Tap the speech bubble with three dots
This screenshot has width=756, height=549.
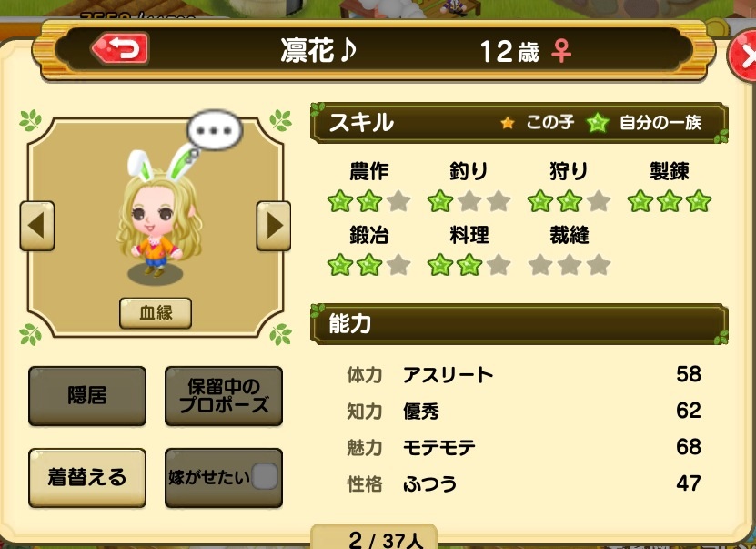pos(215,130)
